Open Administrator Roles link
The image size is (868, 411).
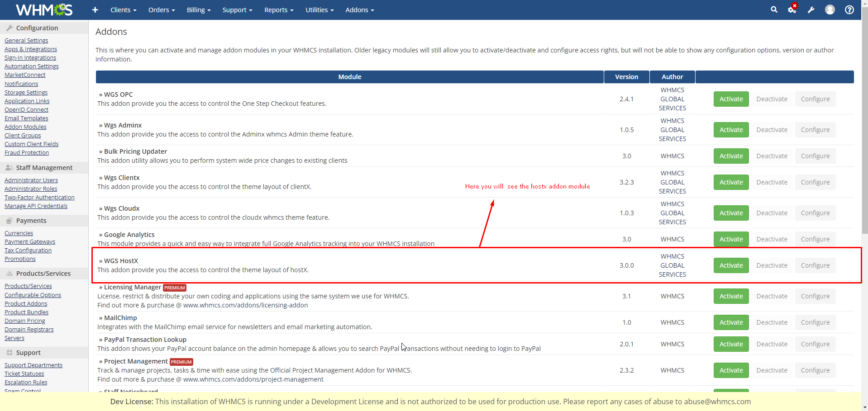pos(31,189)
